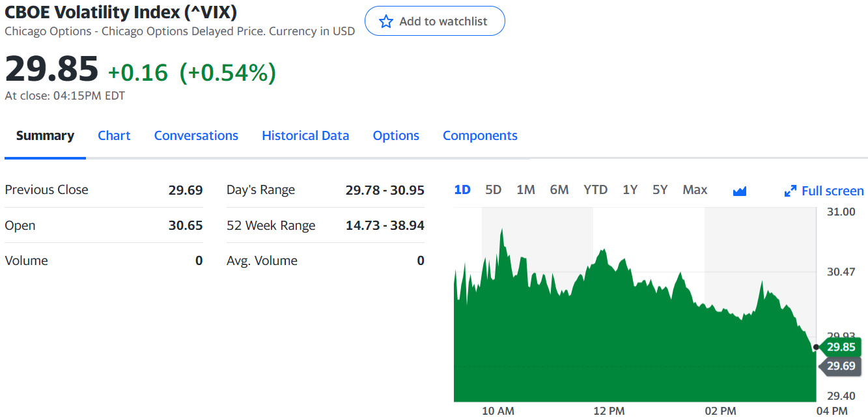Click the gray 29.69 previous close marker

pos(840,366)
